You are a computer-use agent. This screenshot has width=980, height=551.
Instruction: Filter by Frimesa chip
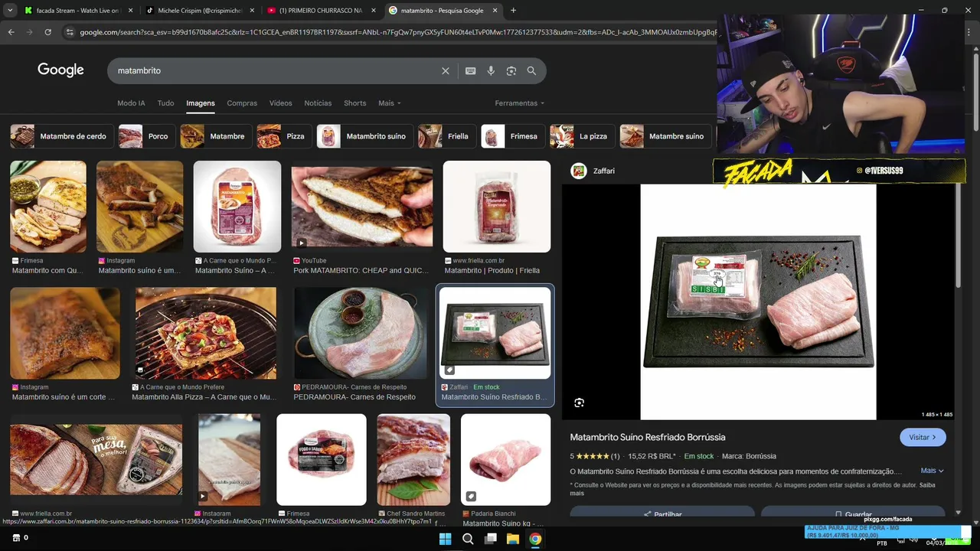coord(512,136)
